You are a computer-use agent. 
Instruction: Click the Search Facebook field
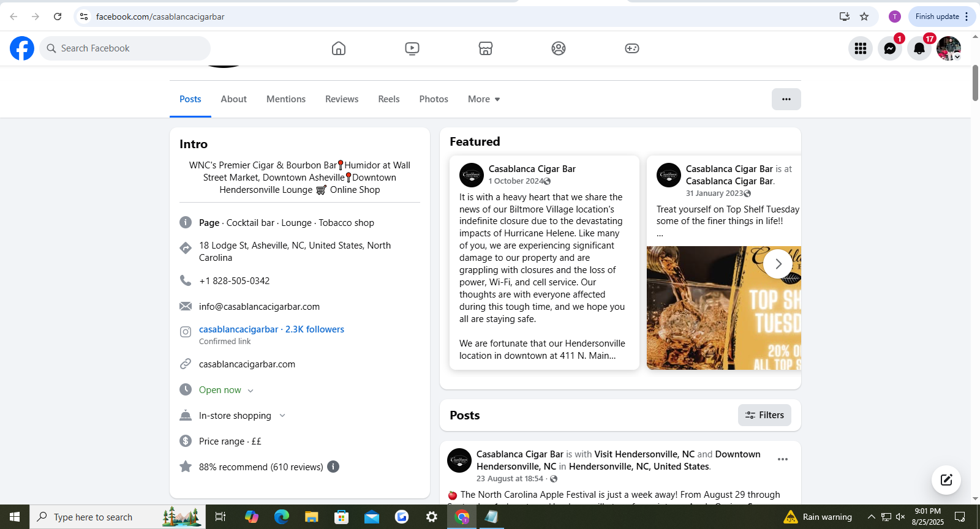click(x=125, y=48)
